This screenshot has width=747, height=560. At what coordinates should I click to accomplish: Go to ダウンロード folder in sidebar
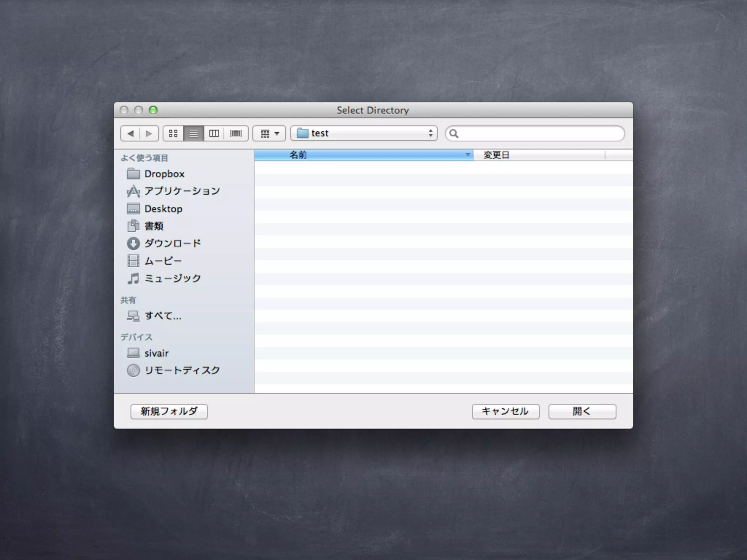click(x=172, y=243)
